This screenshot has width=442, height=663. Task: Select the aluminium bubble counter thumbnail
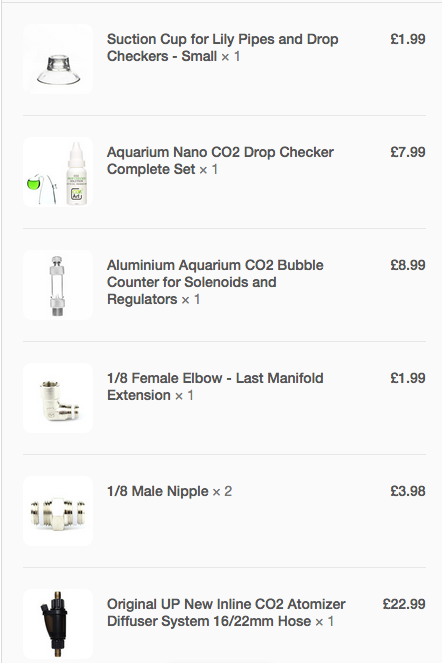pos(58,285)
